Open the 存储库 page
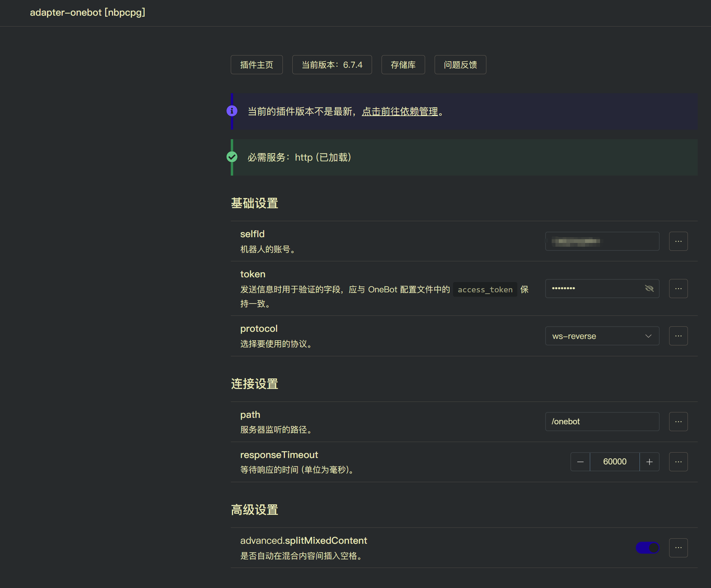 tap(403, 65)
